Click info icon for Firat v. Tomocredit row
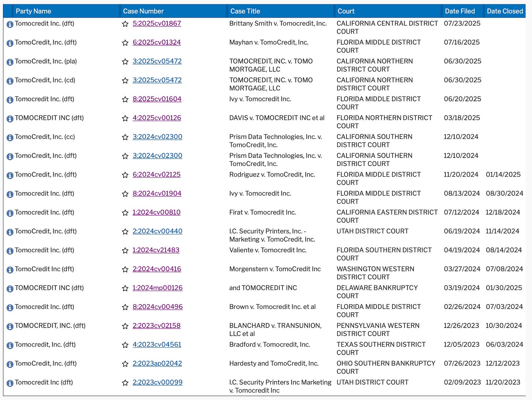Screen dimensions: 532x400 click(x=10, y=214)
